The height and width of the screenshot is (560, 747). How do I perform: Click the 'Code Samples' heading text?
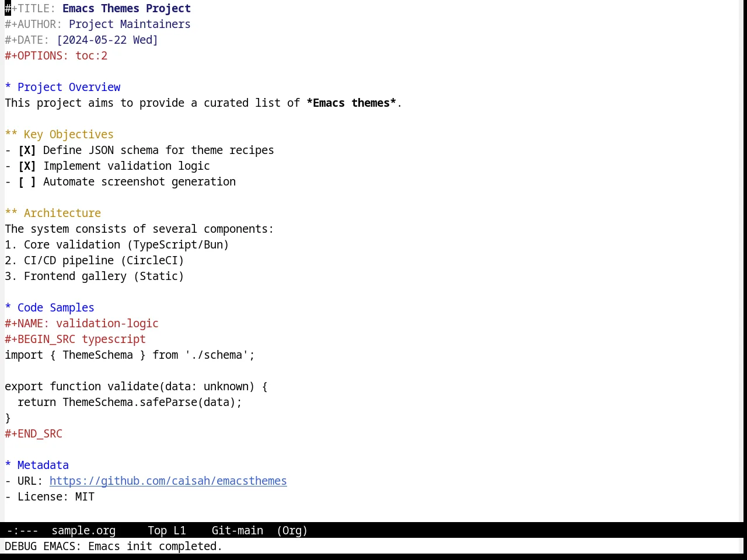(56, 308)
